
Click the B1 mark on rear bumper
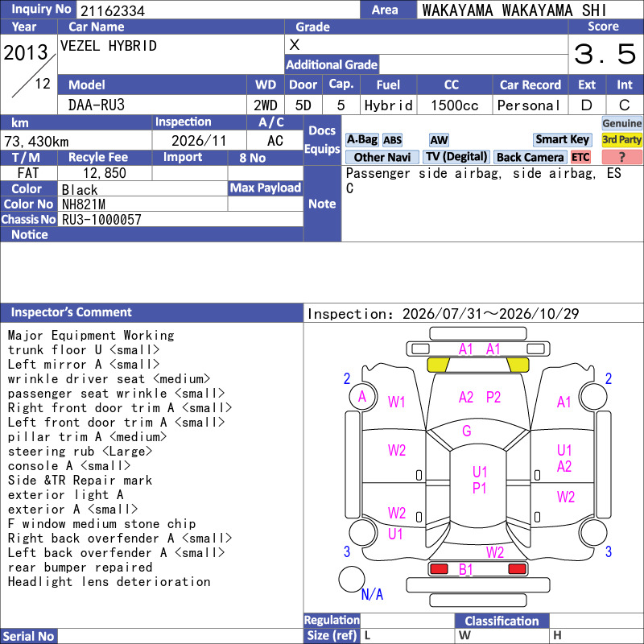(466, 570)
